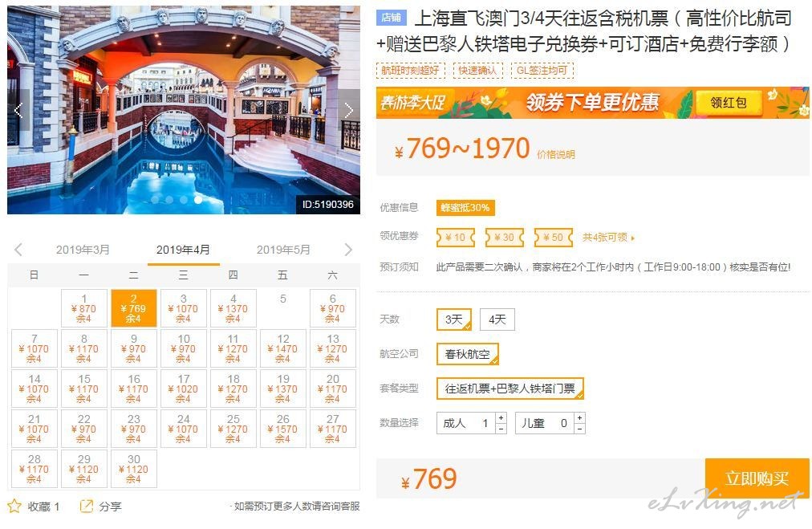Go to the next calendar month
Image resolution: width=812 pixels, height=529 pixels.
pos(348,250)
